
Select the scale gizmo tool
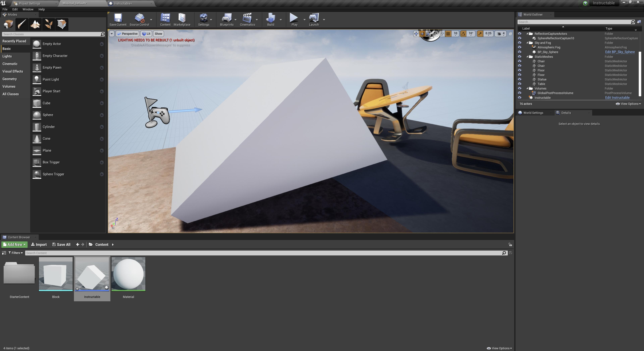click(428, 34)
